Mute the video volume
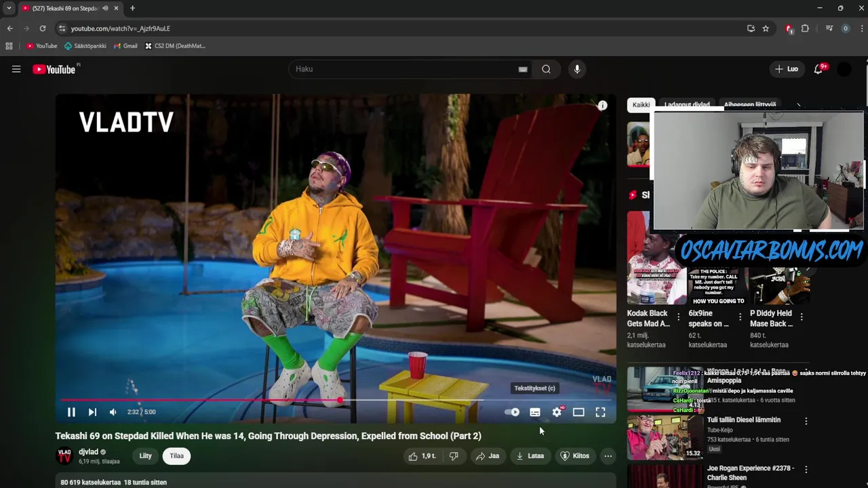Image resolution: width=868 pixels, height=488 pixels. (x=113, y=412)
